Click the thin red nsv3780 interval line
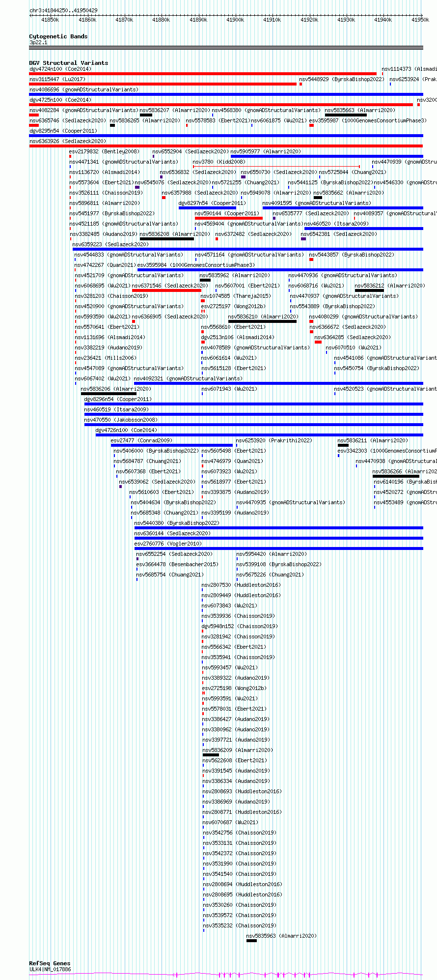Viewport: 437px width, 980px height. pyautogui.click(x=276, y=167)
